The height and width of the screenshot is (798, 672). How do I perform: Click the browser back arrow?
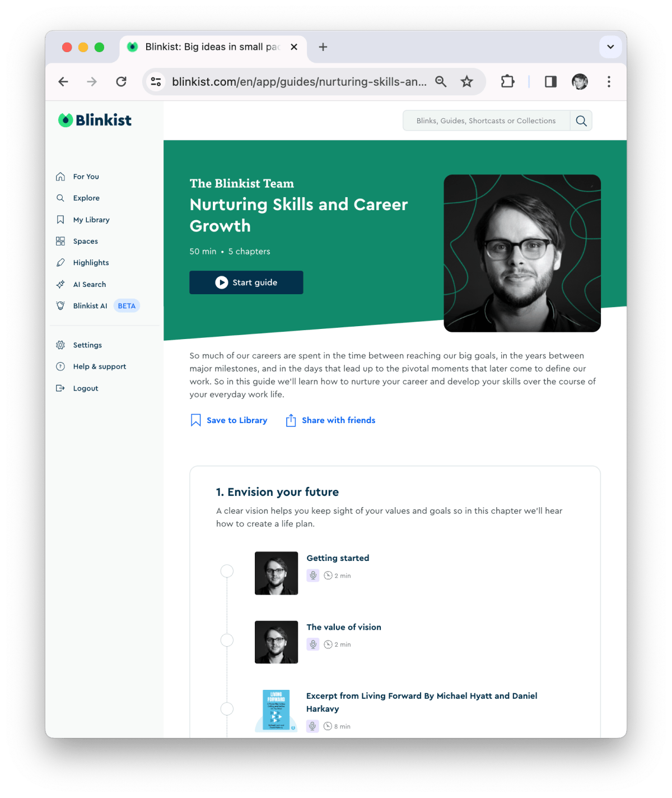click(63, 82)
